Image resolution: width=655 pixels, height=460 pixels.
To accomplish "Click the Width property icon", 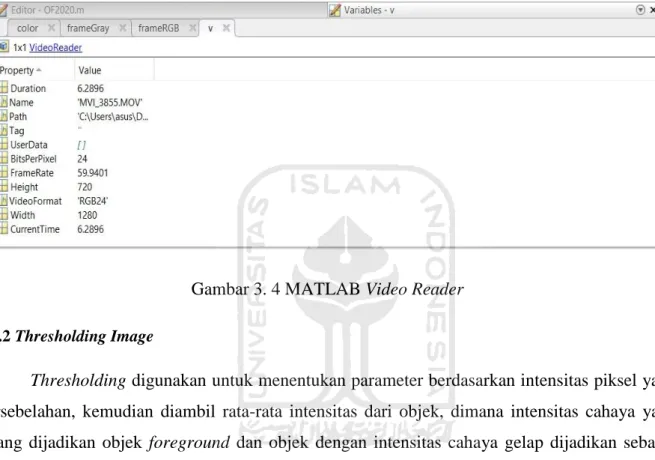I will [4, 215].
